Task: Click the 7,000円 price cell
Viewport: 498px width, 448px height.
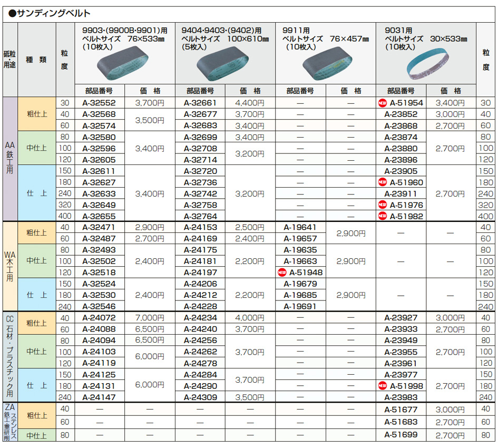Action: [150, 318]
